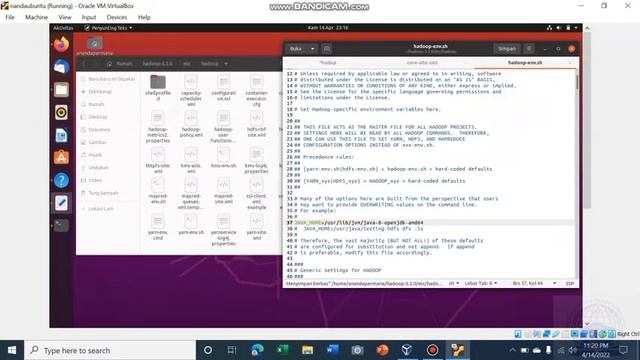Expand the Penyunting Teks app menu in the top bar
Image resolution: width=640 pixels, height=360 pixels.
[x=108, y=28]
